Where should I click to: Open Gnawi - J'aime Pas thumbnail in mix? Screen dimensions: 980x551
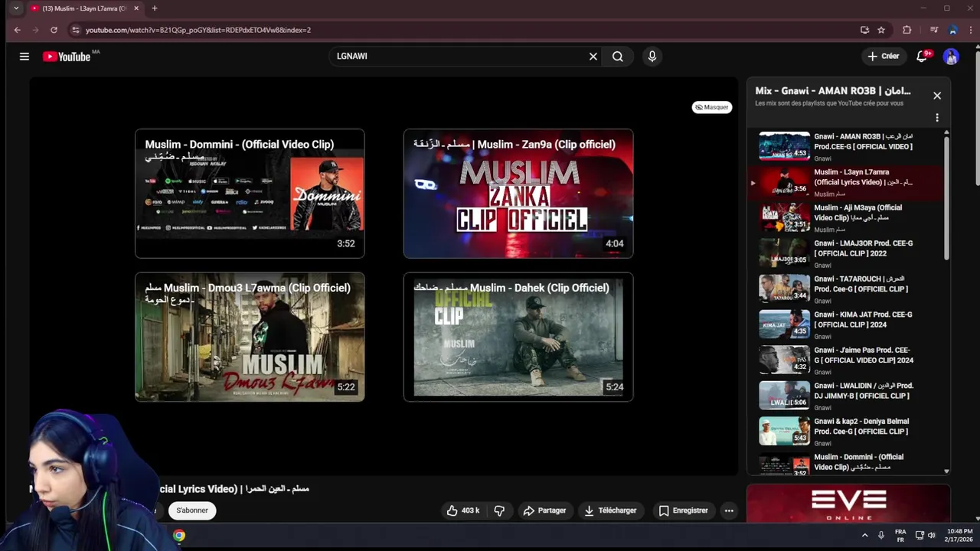coord(784,360)
